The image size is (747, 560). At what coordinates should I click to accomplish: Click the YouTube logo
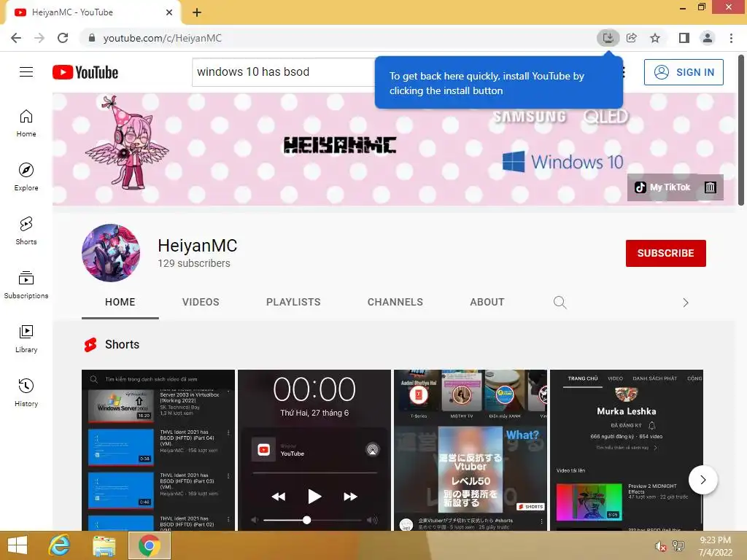point(85,72)
